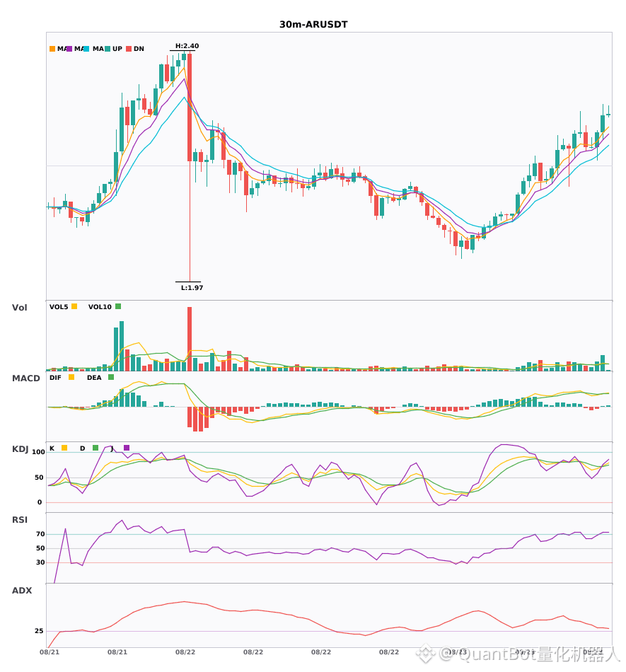Viewport: 626px width, 672px height.
Task: Click the L:1.97 low price label
Action: tap(192, 288)
